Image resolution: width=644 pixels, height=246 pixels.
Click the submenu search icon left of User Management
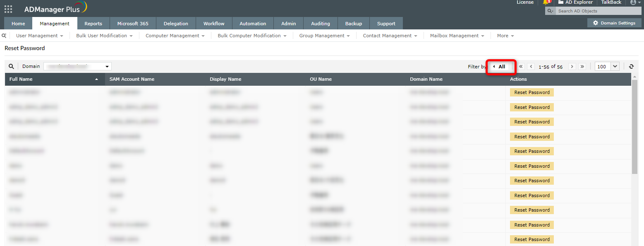pyautogui.click(x=4, y=36)
